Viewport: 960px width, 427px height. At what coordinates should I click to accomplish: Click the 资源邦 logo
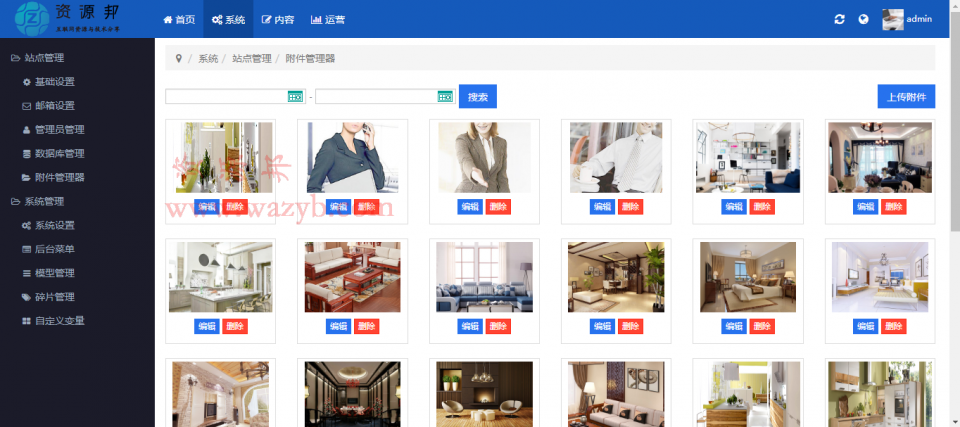click(x=67, y=18)
